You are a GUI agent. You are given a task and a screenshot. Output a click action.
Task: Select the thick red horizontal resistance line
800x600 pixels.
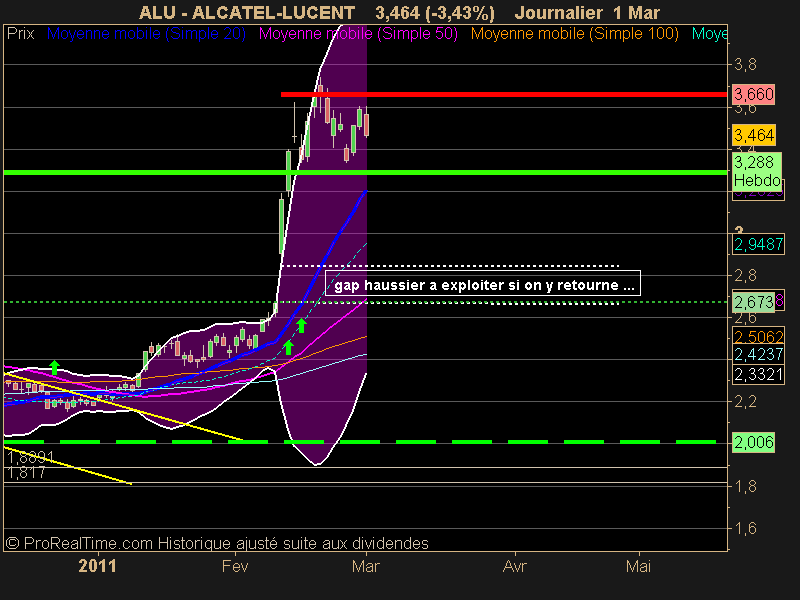click(x=504, y=94)
